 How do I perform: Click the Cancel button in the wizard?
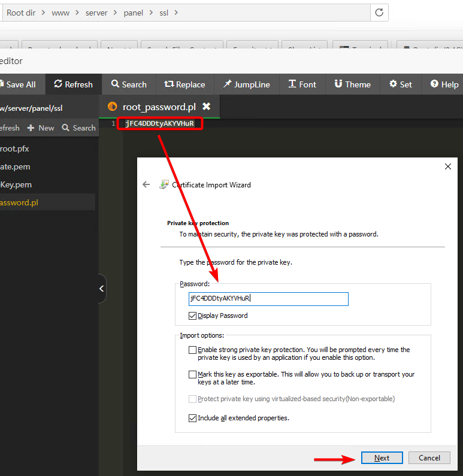pyautogui.click(x=429, y=458)
